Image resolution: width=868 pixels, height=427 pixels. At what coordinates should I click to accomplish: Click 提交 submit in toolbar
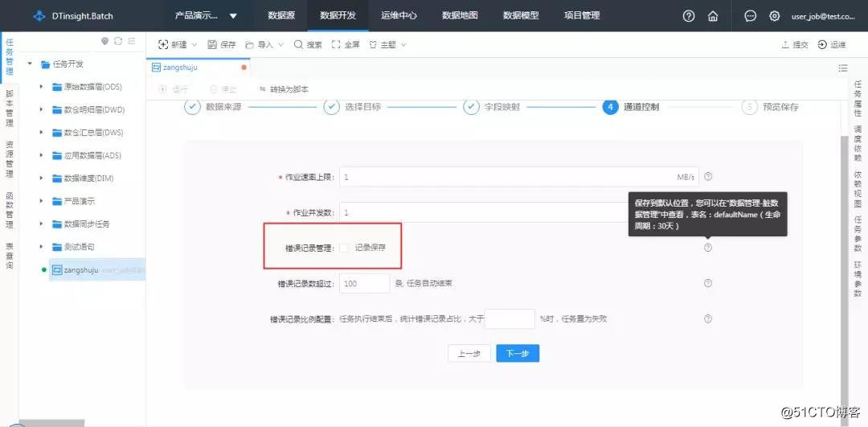[x=795, y=45]
